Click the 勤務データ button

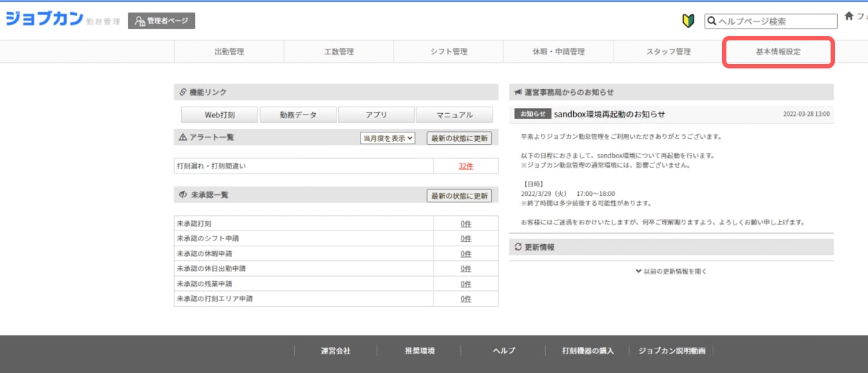coord(298,114)
